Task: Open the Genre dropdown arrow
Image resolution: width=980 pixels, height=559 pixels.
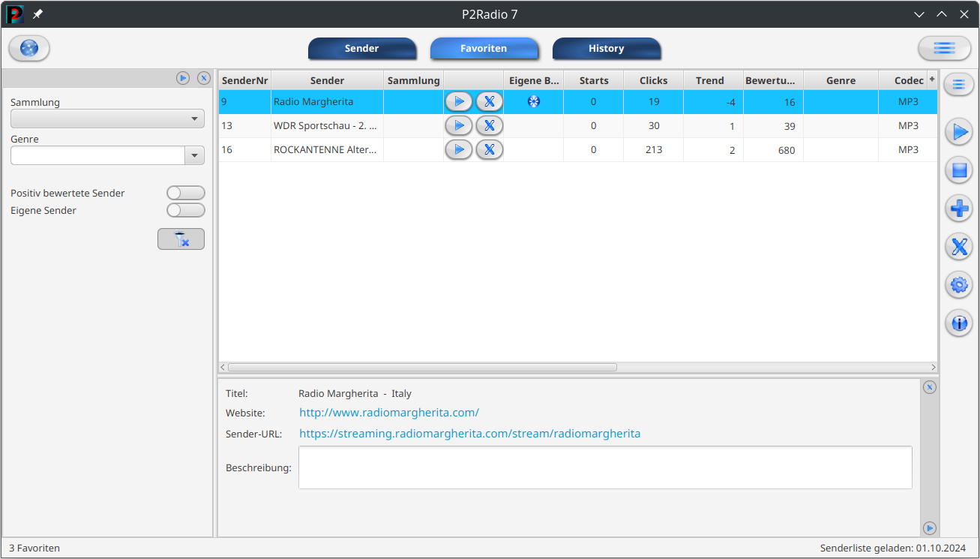Action: click(x=195, y=155)
